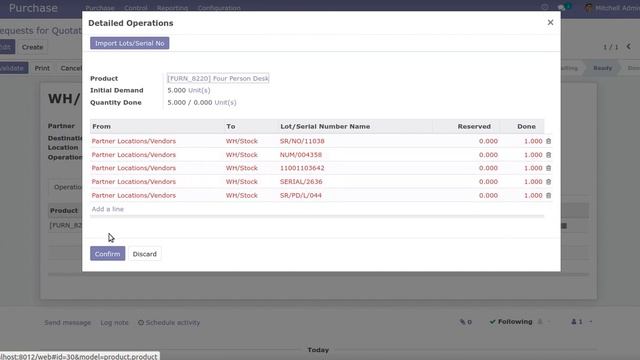Sort by the Done column header

pyautogui.click(x=526, y=127)
